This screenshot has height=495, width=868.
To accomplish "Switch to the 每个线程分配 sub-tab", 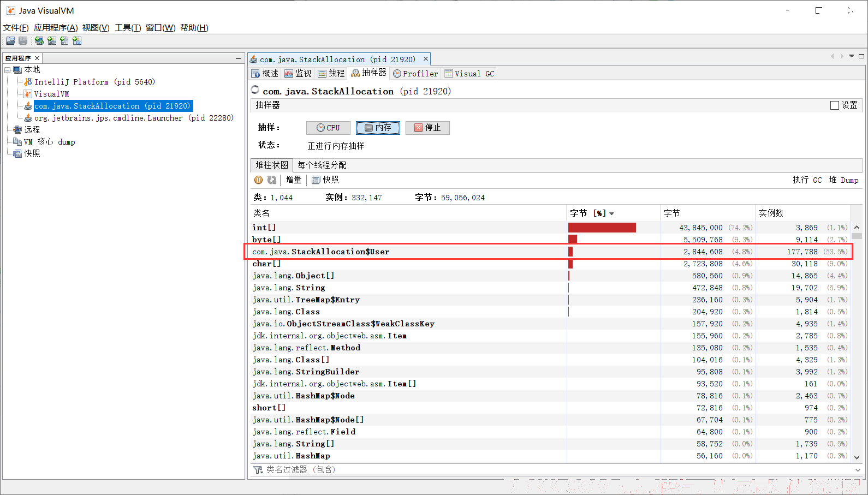I will point(322,165).
